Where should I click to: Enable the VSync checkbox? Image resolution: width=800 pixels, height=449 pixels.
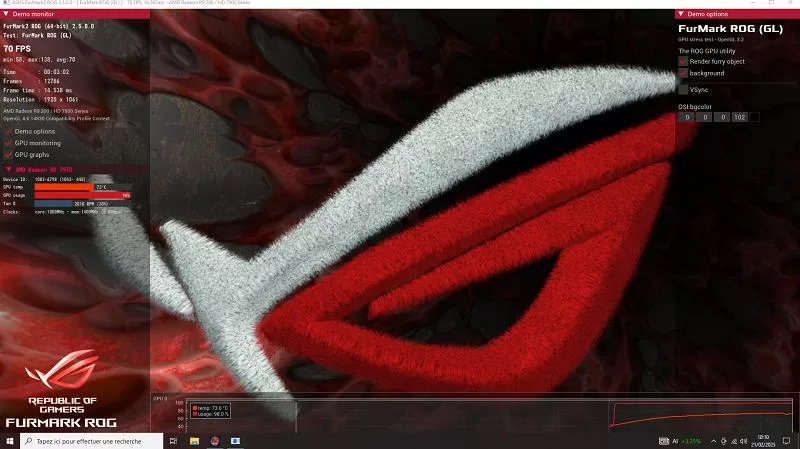click(683, 89)
